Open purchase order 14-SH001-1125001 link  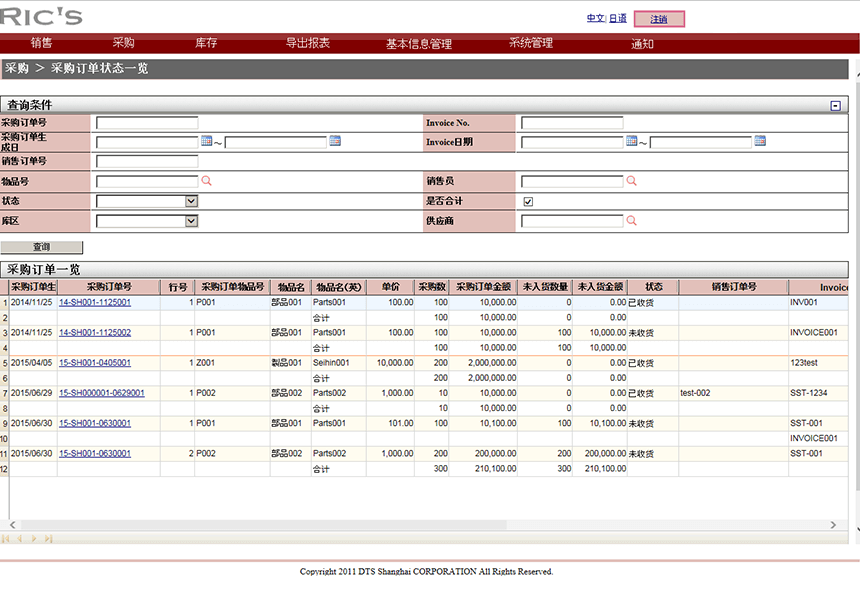click(95, 302)
